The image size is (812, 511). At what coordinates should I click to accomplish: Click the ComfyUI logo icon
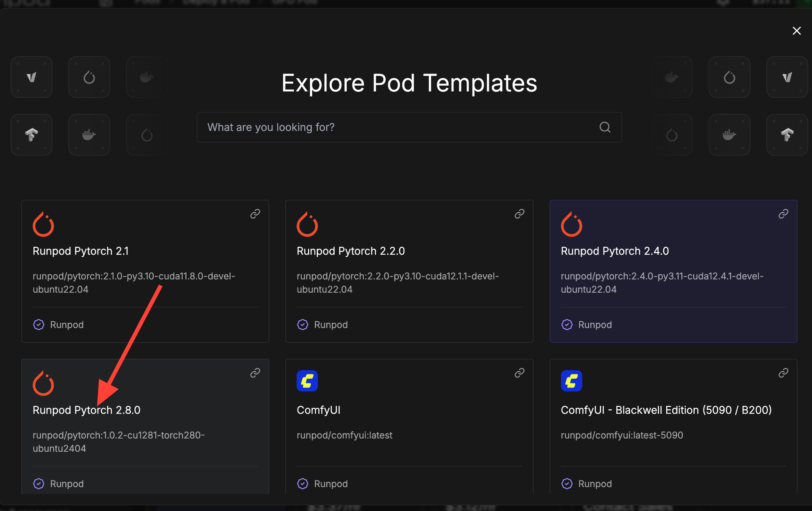(x=307, y=381)
